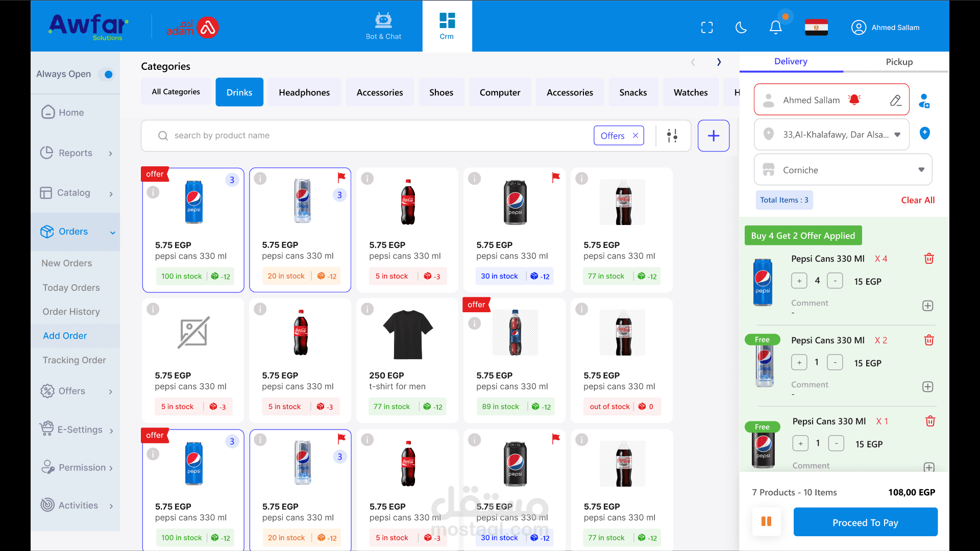Click the fullscreen icon in header
The image size is (980, 551).
[707, 28]
